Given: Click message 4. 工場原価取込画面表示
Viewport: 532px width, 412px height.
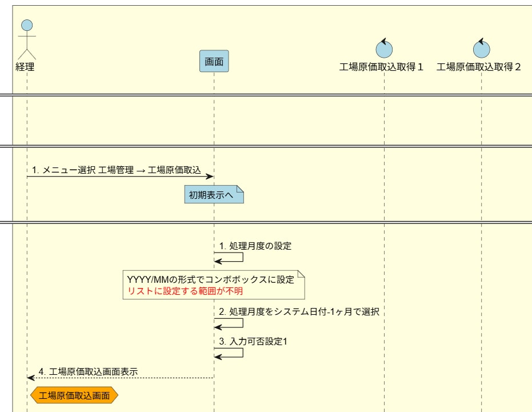Looking at the screenshot, I should (x=88, y=371).
